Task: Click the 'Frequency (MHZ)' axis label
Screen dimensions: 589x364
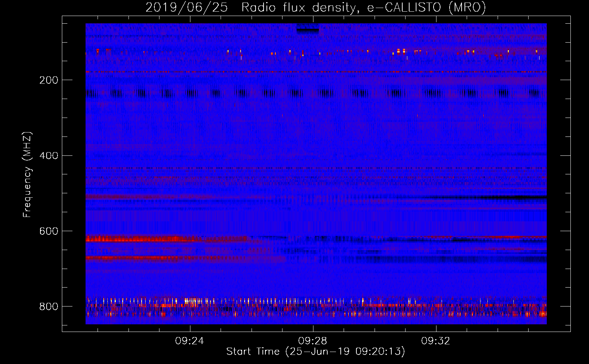Action: 27,174
